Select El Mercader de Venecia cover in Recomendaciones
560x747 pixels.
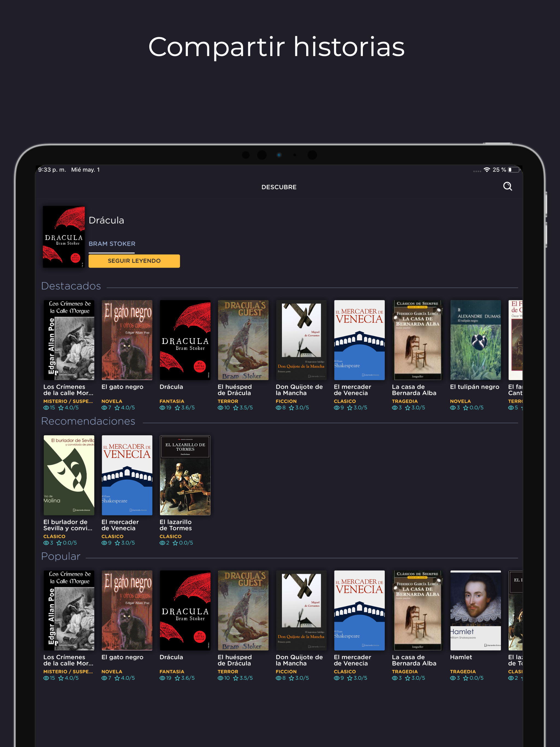127,475
